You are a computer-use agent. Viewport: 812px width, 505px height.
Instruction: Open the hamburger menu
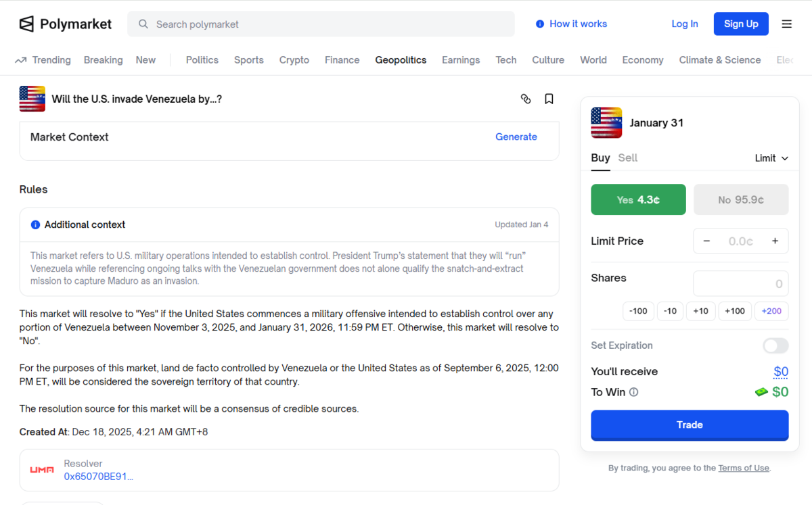786,24
